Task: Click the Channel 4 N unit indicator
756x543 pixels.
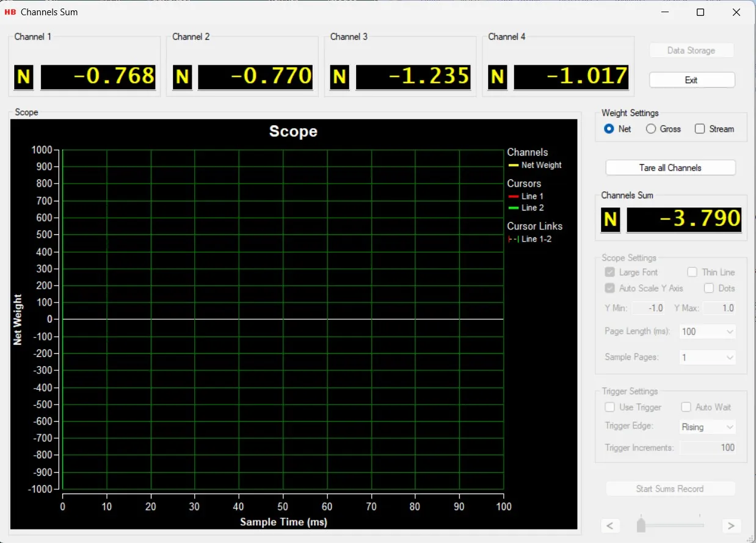Action: coord(498,77)
